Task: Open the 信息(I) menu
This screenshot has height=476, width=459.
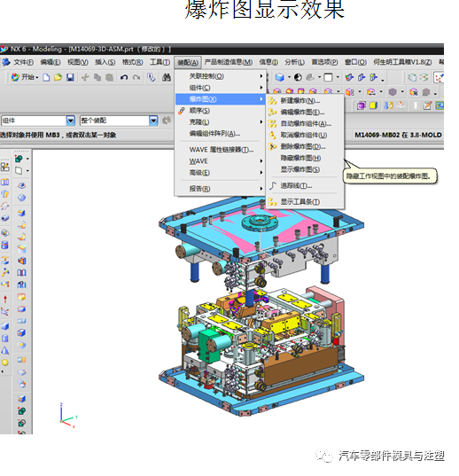Action: (x=268, y=62)
